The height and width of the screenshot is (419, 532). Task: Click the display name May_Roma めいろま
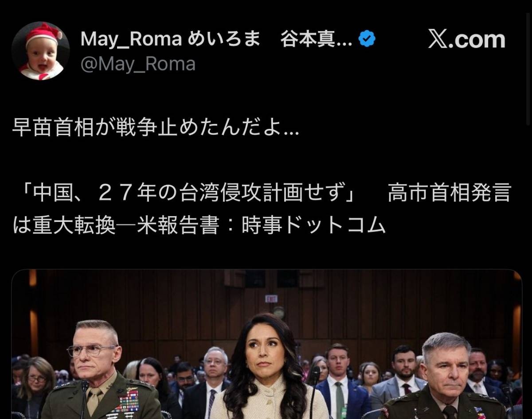(x=170, y=40)
